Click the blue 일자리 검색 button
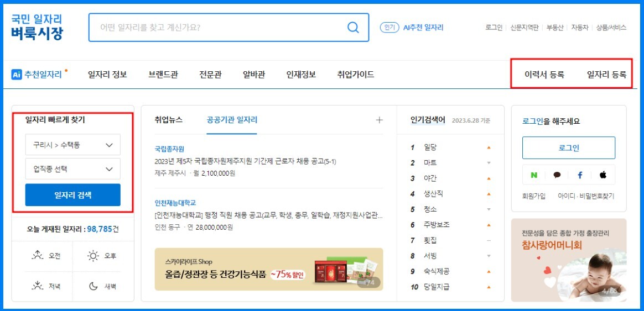Image resolution: width=644 pixels, height=311 pixels. (72, 195)
